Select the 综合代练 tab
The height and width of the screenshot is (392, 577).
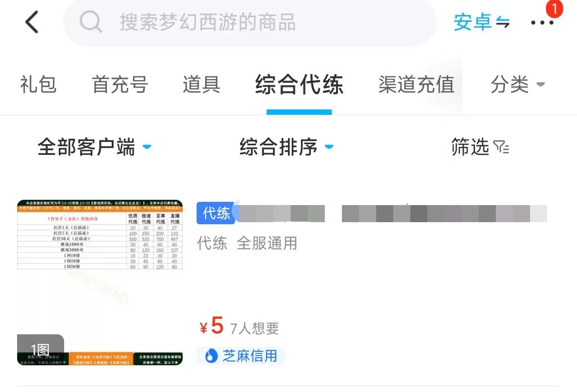(x=299, y=84)
